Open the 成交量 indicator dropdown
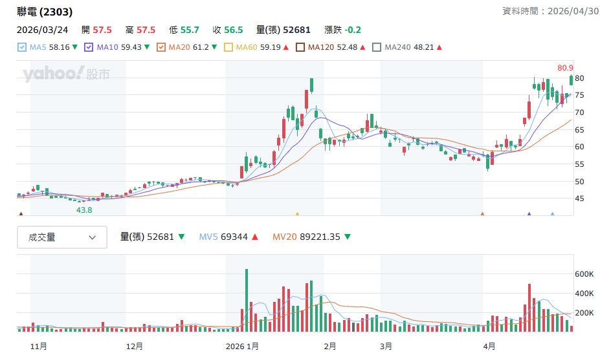The image size is (600, 364). coord(61,237)
